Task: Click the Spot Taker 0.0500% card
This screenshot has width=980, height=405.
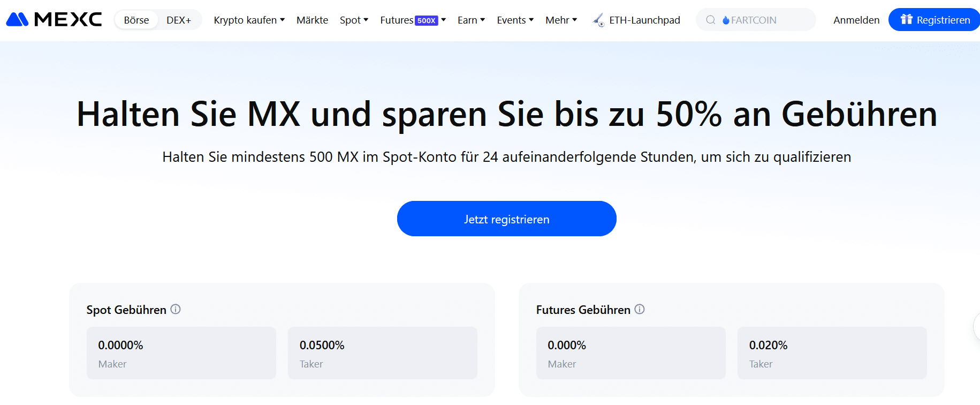Action: tap(383, 353)
